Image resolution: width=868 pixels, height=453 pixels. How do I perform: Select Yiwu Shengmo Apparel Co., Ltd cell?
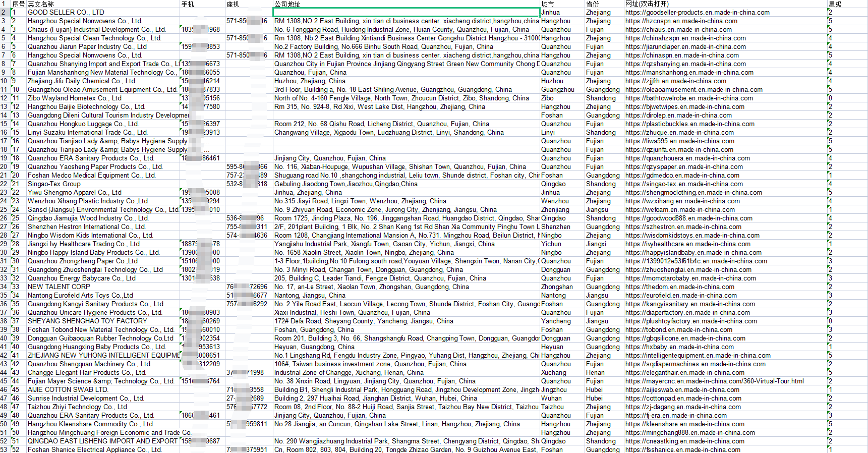[x=103, y=192]
